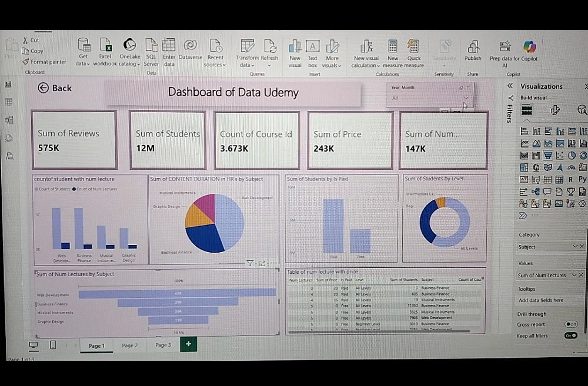Select the Funnel visual type
Viewport: 588px width, 386px height.
(x=548, y=155)
